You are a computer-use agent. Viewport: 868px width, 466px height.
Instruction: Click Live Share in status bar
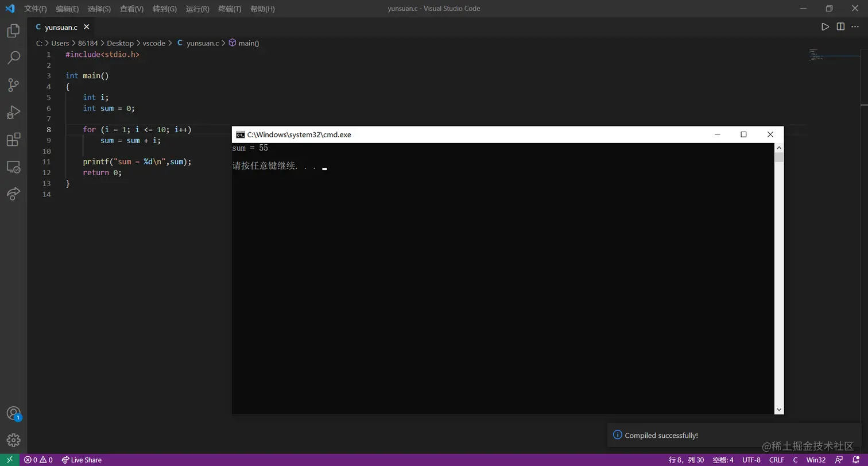click(82, 460)
